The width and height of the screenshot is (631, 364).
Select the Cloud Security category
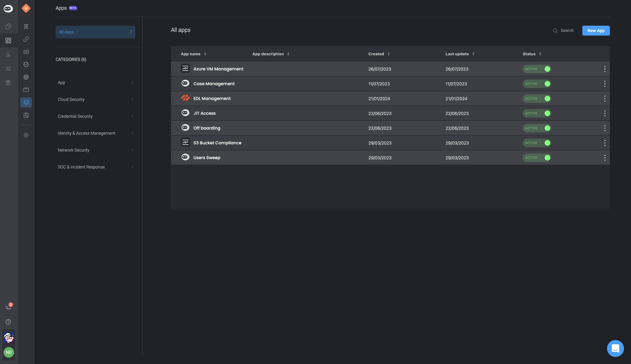95,99
